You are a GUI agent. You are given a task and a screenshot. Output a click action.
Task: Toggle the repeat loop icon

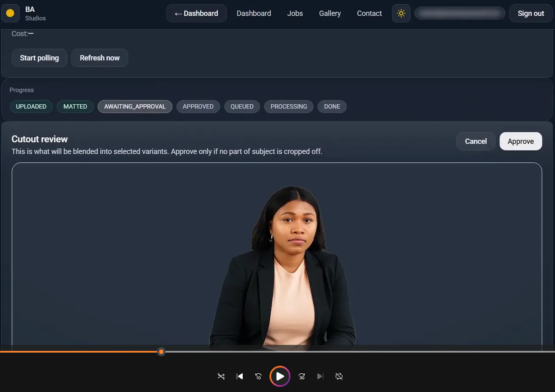coord(339,376)
